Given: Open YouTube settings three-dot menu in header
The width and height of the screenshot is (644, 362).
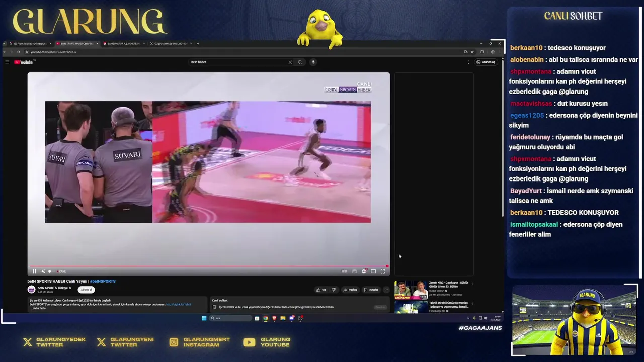Looking at the screenshot, I should (468, 62).
